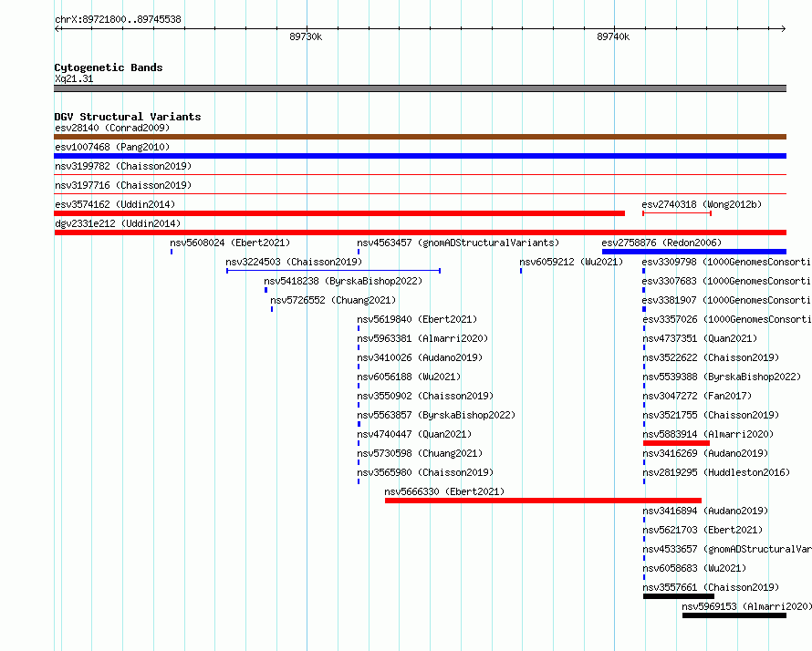This screenshot has width=812, height=651.
Task: Click the chrX:89721800..89745538 coordinate text
Action: (118, 20)
